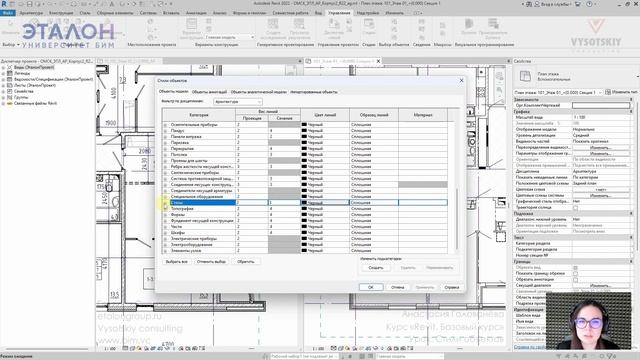Screen dimensions: 640x360
Task: Click the Цветовая схема <нет> button in Properties
Action: tap(601, 190)
